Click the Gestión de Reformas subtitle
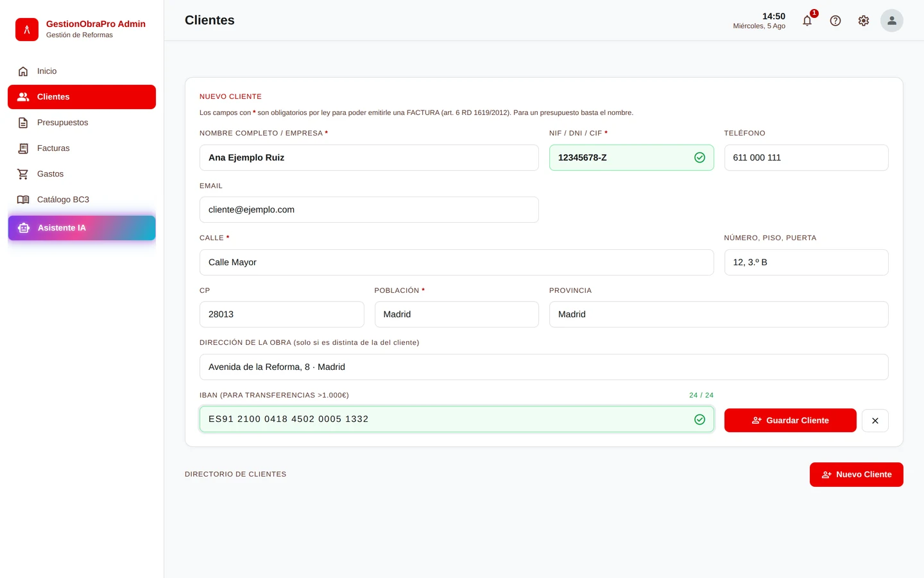The height and width of the screenshot is (578, 924). coord(80,35)
